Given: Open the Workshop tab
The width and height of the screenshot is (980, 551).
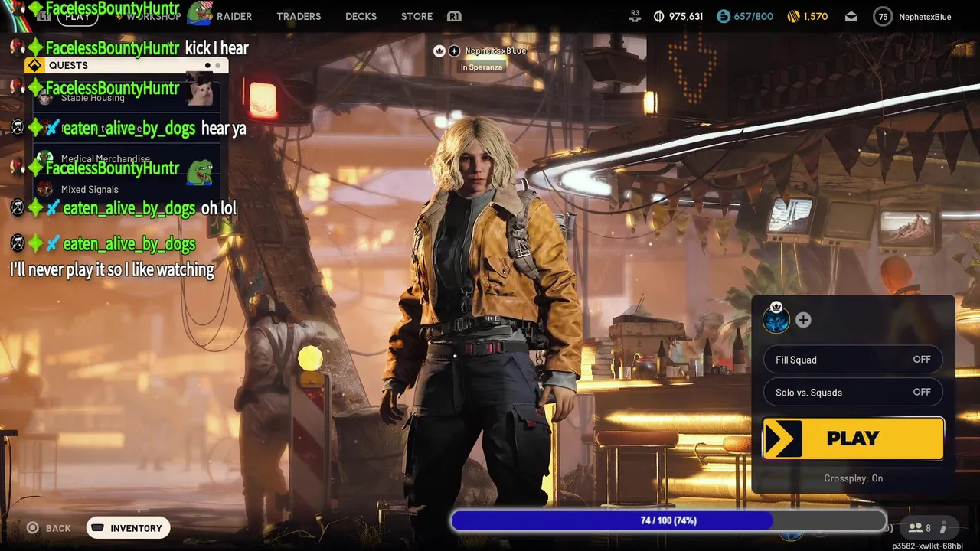Looking at the screenshot, I should tap(153, 16).
